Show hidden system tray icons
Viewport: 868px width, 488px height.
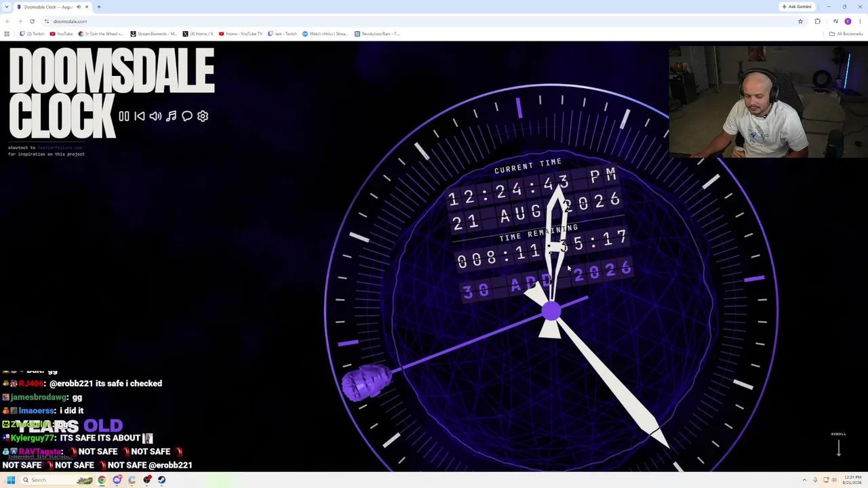[x=804, y=480]
